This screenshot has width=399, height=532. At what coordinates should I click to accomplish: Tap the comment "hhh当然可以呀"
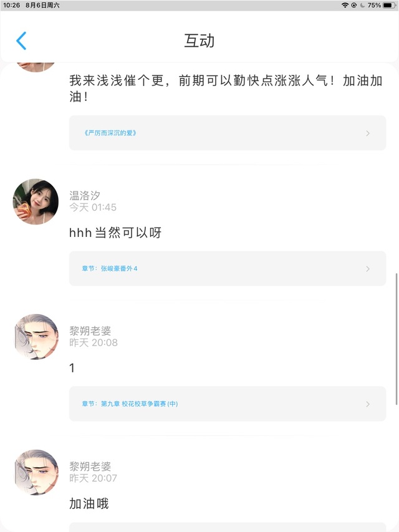pyautogui.click(x=115, y=233)
